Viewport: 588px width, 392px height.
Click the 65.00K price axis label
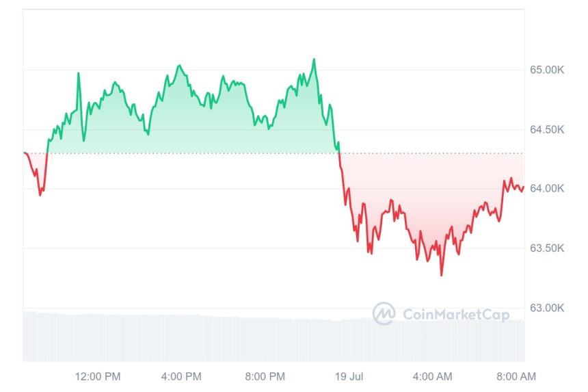547,70
